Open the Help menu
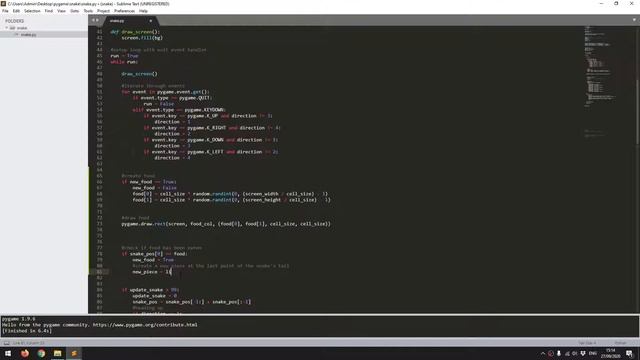The image size is (640, 360). 143,11
